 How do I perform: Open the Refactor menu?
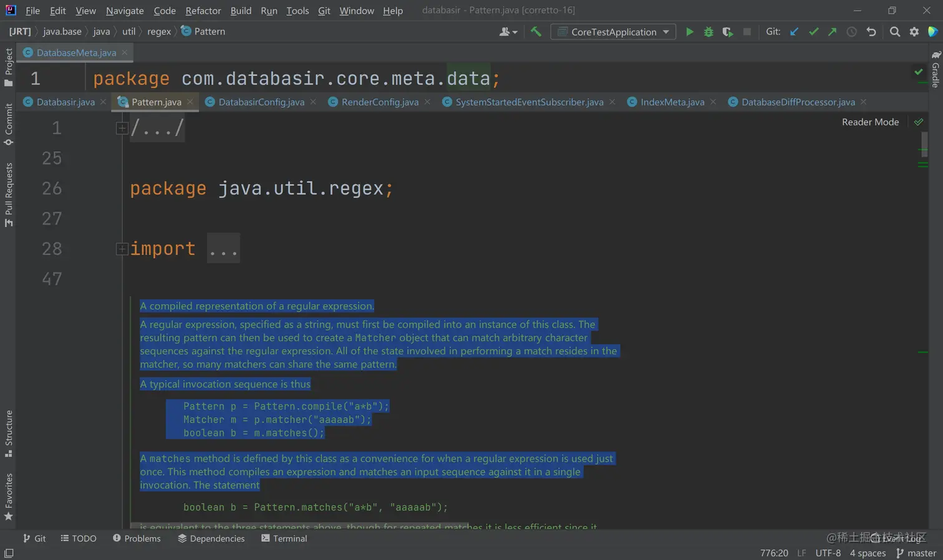(x=203, y=11)
